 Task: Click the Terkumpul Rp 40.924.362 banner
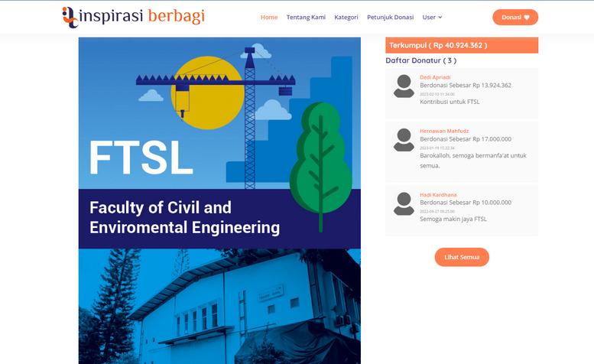coord(462,45)
